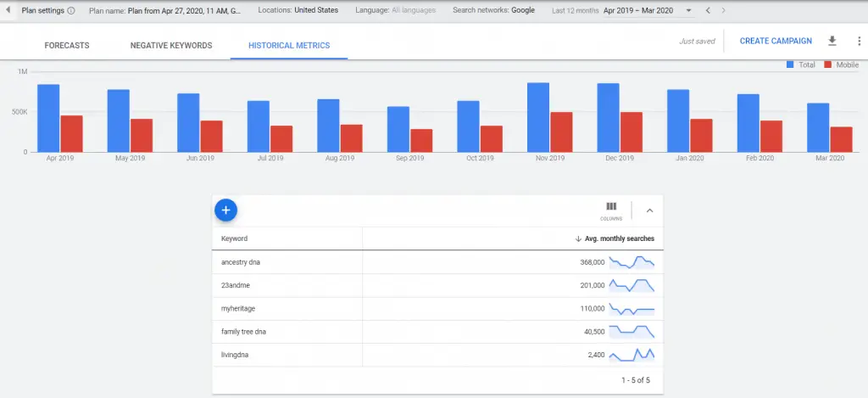Image resolution: width=868 pixels, height=398 pixels.
Task: Click the Dec 2019 blue Total bar
Action: point(609,117)
